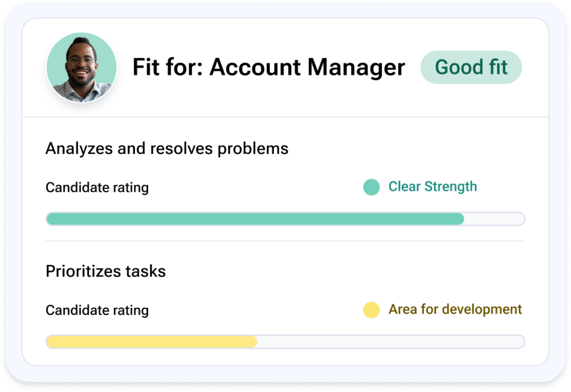This screenshot has height=392, width=571.
Task: Click the empty end of the green rating bar
Action: coord(494,219)
